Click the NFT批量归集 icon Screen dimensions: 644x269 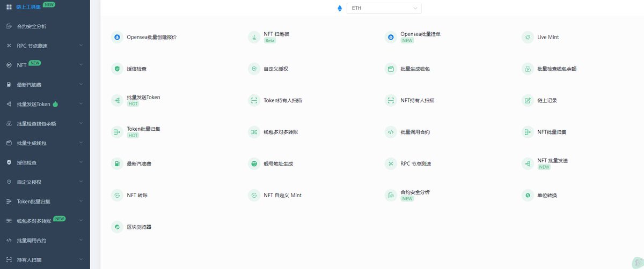click(528, 132)
